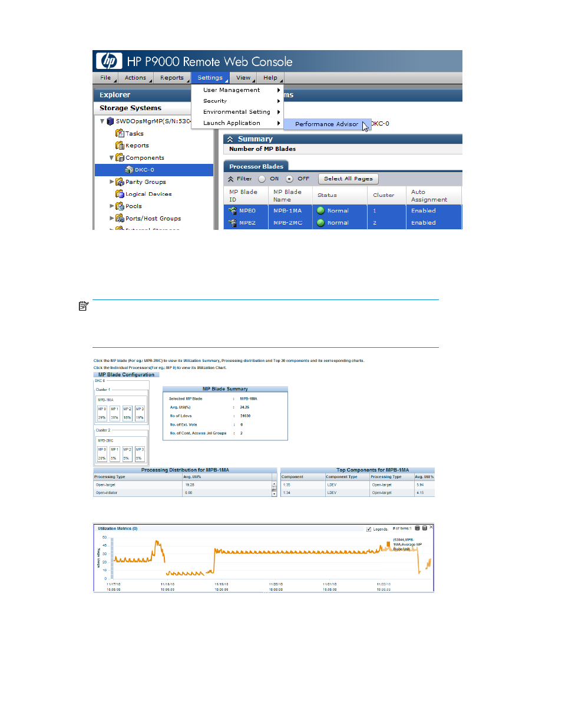Select MP 0 processor under MPB-1MA

(x=102, y=413)
